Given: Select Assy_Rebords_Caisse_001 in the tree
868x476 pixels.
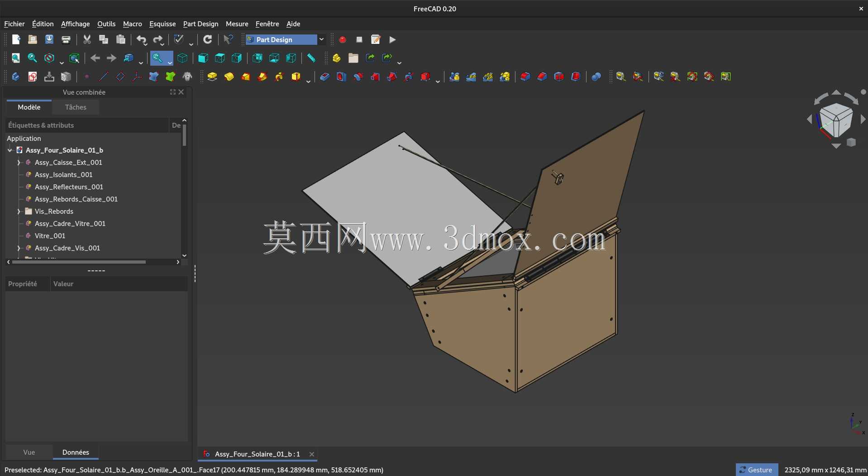Looking at the screenshot, I should coord(76,199).
